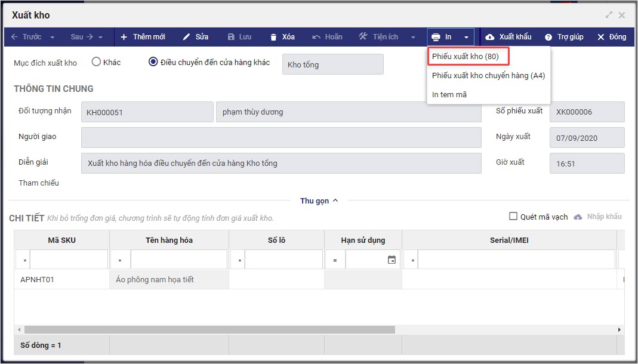Open the Trước dropdown arrow
Screen dimensions: 638x364
53,38
